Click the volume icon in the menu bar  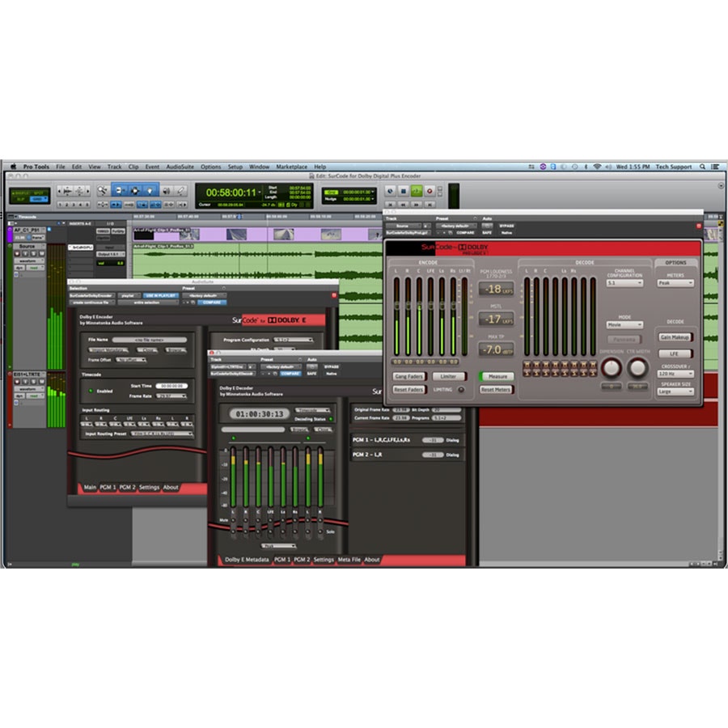[608, 167]
